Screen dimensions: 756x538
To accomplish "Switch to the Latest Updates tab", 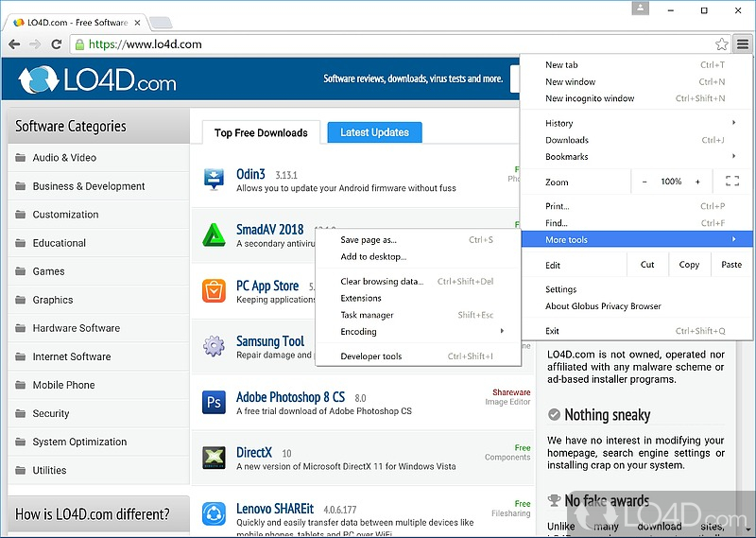I will (x=374, y=132).
